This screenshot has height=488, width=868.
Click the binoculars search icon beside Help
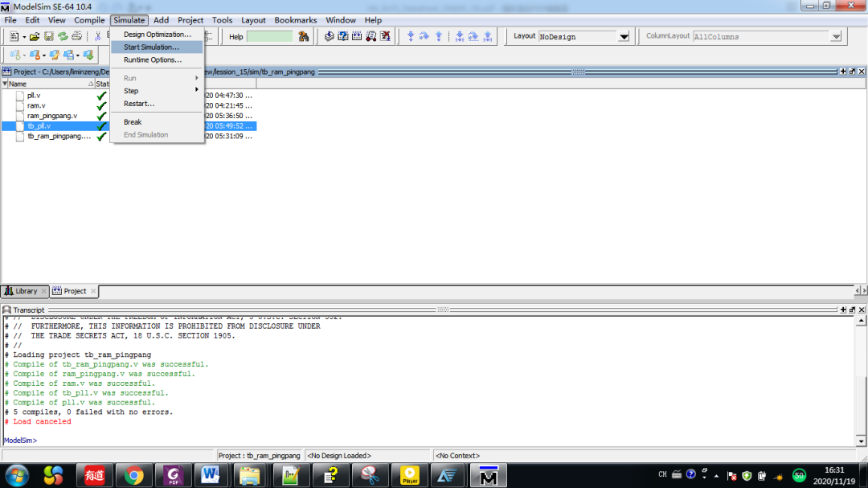click(304, 37)
